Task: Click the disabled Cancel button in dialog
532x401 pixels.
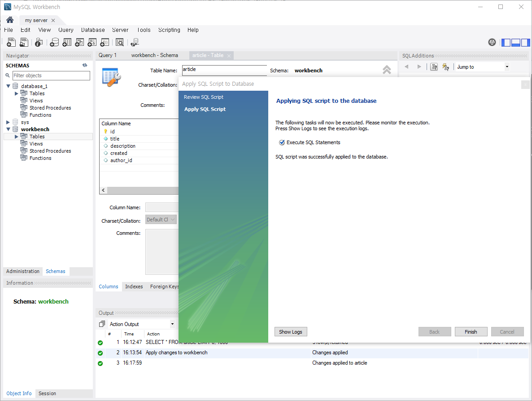Action: pos(507,332)
